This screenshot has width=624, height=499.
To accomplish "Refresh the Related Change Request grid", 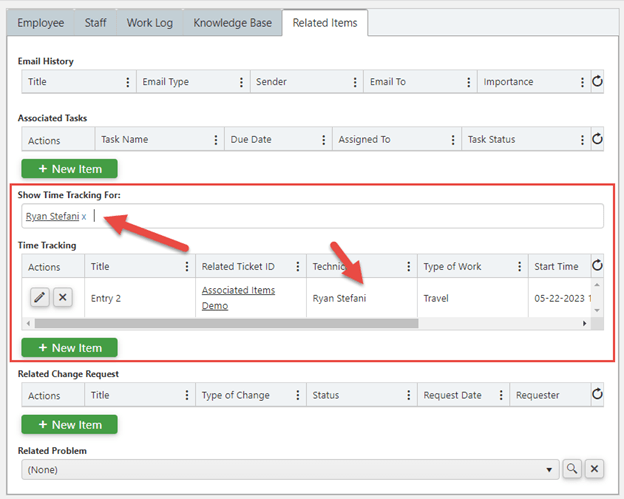I will click(x=597, y=394).
